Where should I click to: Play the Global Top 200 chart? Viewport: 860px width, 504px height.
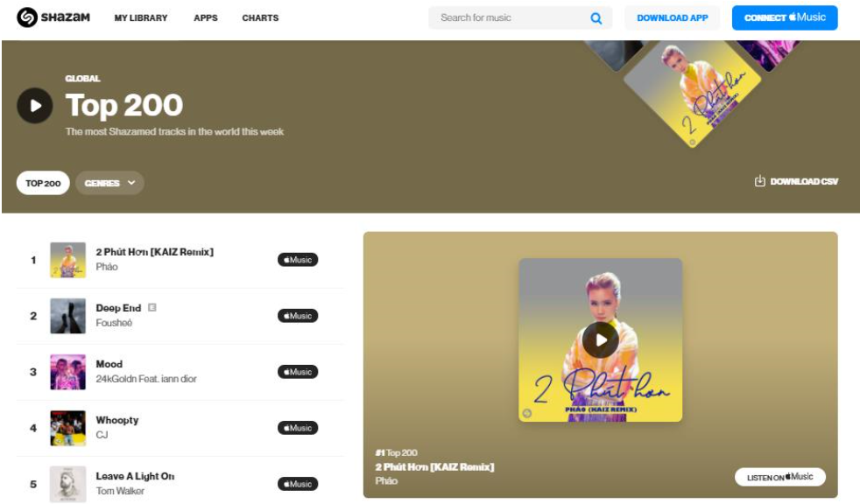click(x=34, y=105)
